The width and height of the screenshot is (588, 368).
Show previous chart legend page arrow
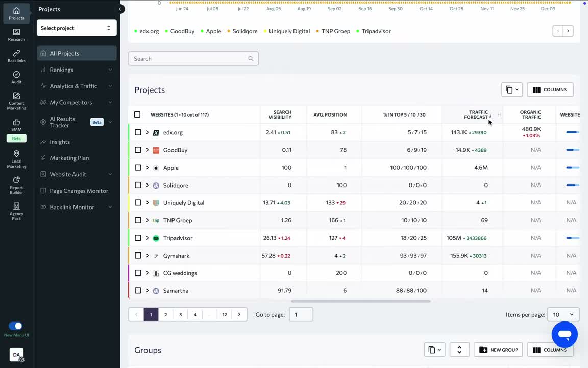(x=558, y=31)
